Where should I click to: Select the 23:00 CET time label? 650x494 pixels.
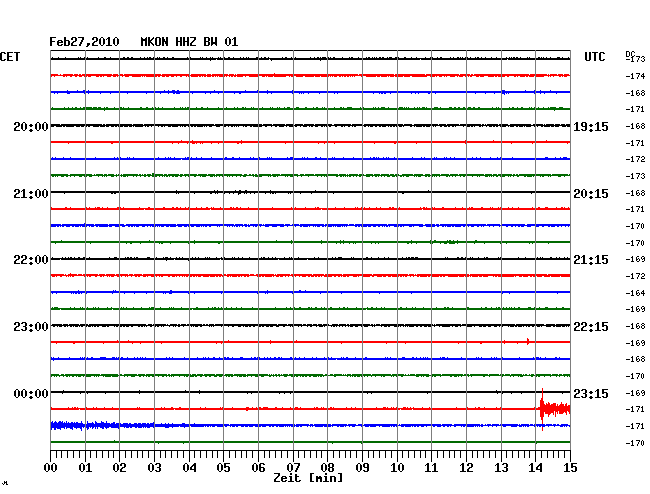tap(31, 327)
